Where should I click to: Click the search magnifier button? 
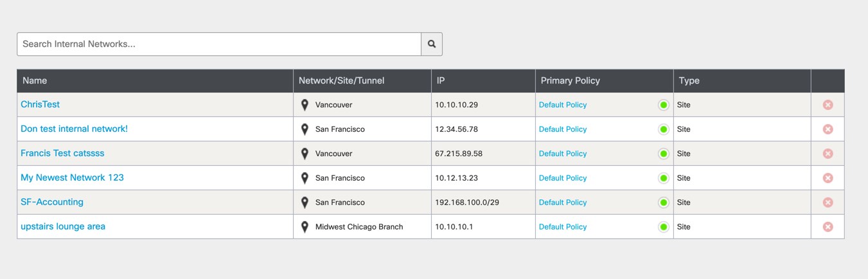pos(432,44)
